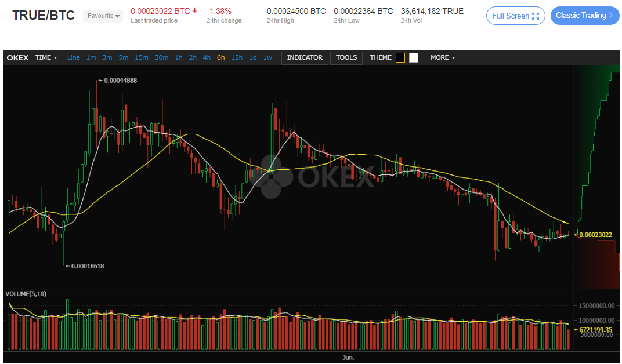Select the 1m time interval
622x364 pixels.
[91, 57]
